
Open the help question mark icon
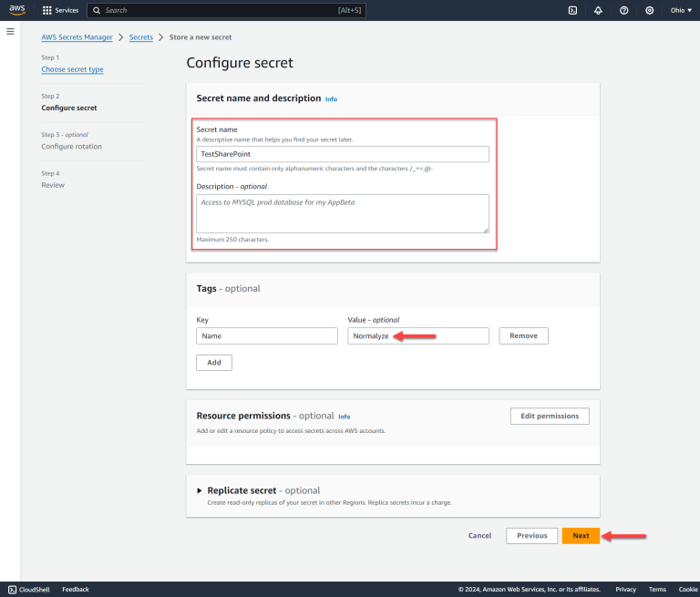(x=623, y=10)
